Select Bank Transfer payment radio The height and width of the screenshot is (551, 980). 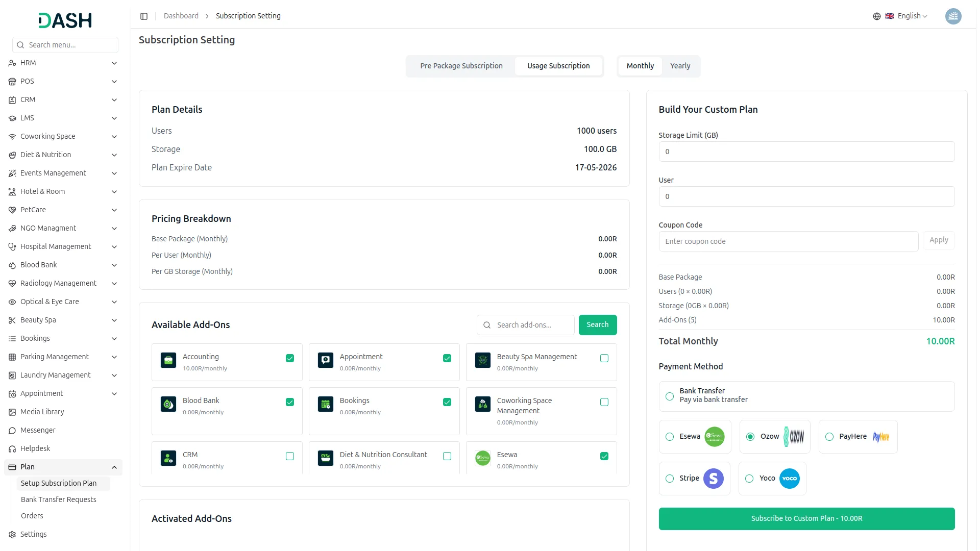click(669, 396)
